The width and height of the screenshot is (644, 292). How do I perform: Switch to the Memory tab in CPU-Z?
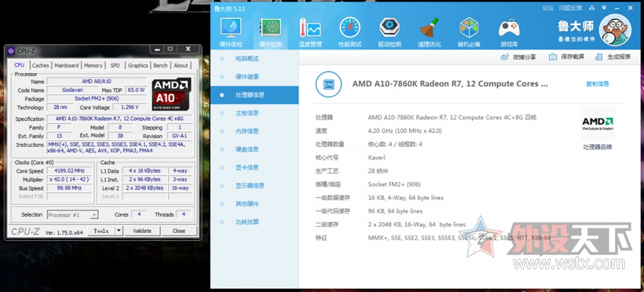(x=93, y=65)
